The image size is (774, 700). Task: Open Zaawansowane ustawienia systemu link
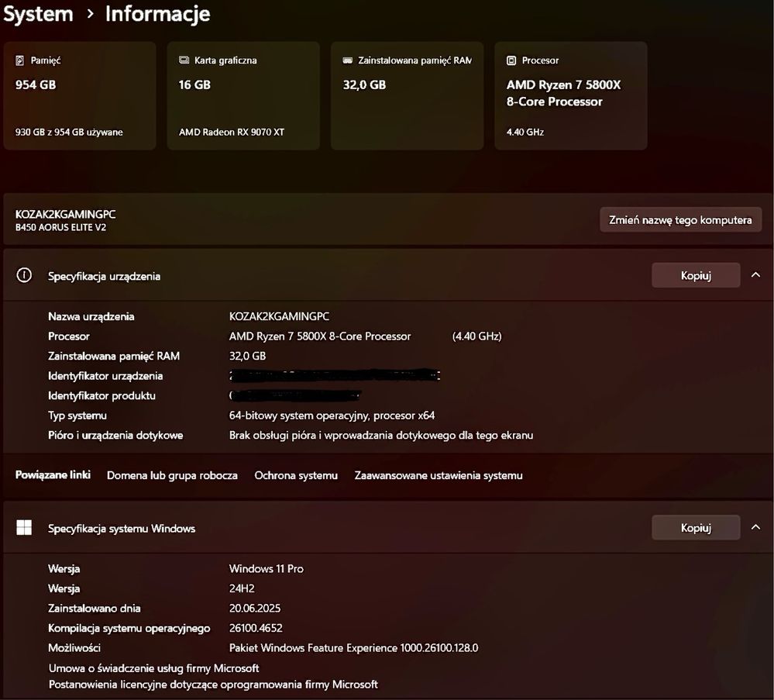[x=439, y=475]
